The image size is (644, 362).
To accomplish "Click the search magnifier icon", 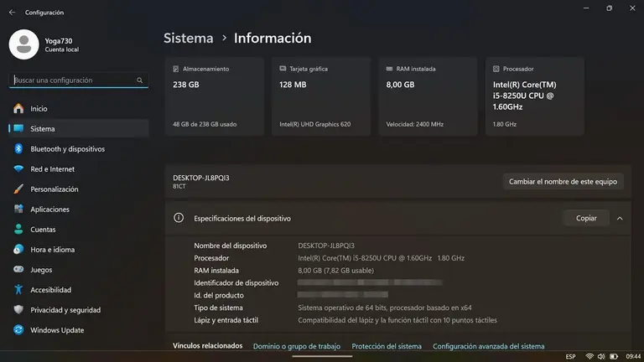I will (x=140, y=80).
